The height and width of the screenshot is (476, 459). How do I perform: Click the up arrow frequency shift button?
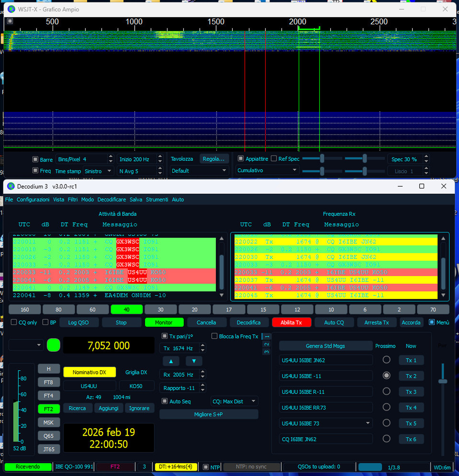tap(171, 361)
